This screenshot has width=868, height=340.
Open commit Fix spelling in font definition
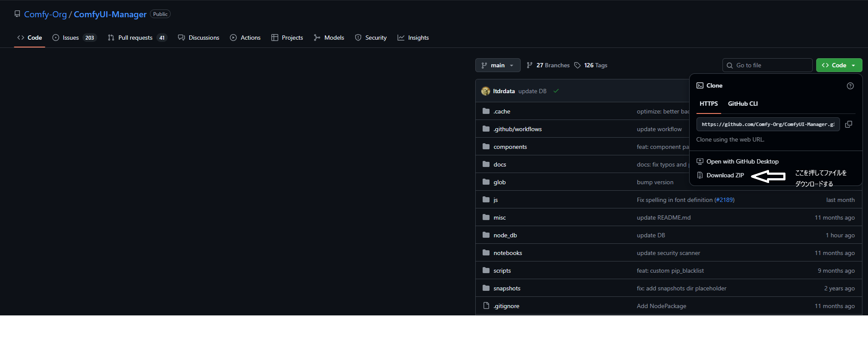click(x=674, y=200)
